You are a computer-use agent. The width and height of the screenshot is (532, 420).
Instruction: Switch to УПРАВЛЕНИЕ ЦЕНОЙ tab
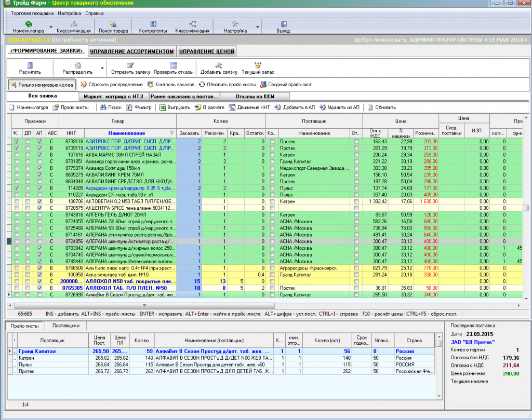[x=207, y=51]
